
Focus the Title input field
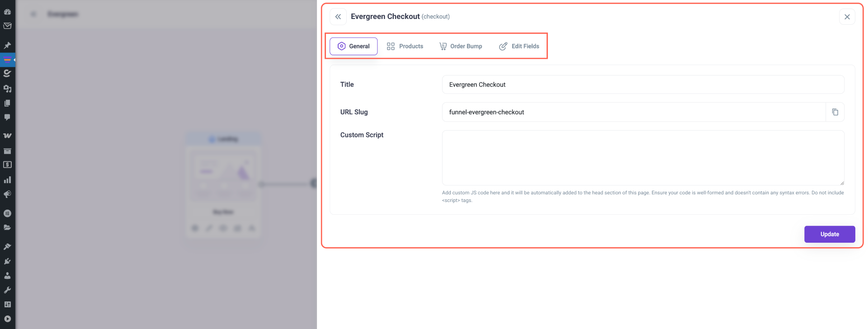[643, 85]
